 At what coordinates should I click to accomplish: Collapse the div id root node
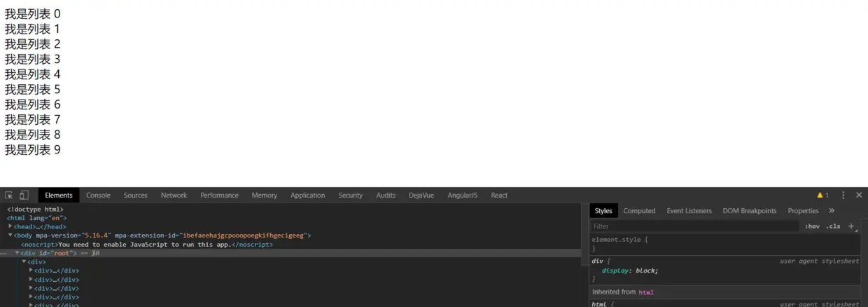coord(17,253)
